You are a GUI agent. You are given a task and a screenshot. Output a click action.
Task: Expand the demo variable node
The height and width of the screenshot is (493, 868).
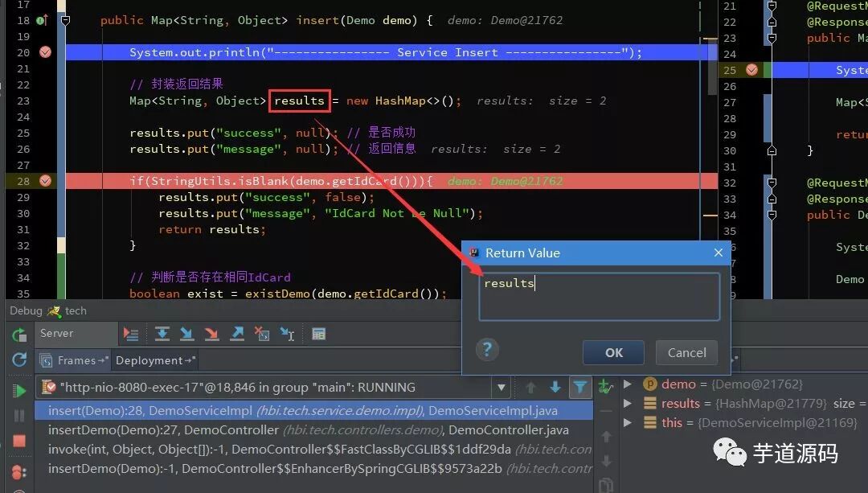click(x=628, y=384)
